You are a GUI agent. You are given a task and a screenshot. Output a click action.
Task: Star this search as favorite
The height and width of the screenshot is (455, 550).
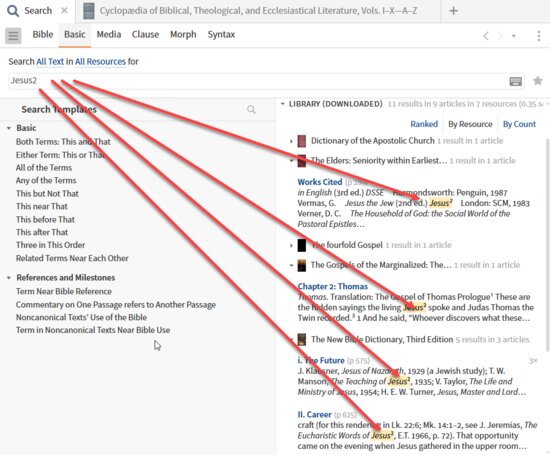pyautogui.click(x=537, y=81)
